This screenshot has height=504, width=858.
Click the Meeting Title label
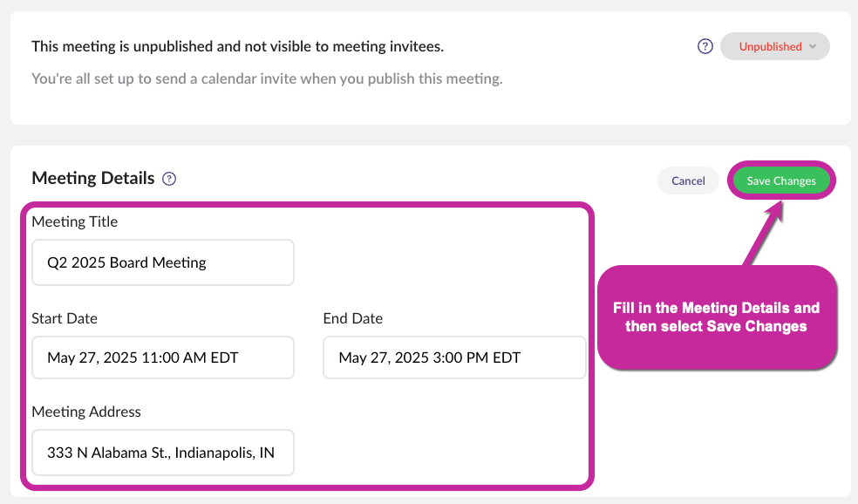[75, 221]
